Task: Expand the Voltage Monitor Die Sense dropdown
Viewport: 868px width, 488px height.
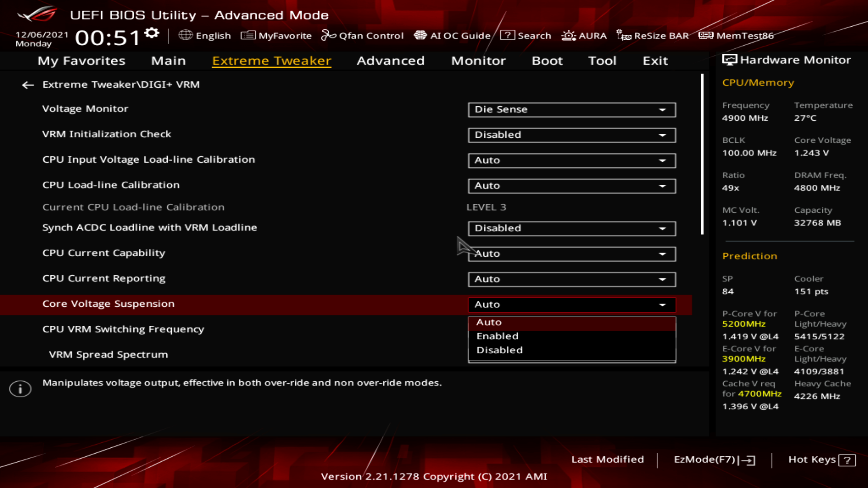Action: [571, 110]
